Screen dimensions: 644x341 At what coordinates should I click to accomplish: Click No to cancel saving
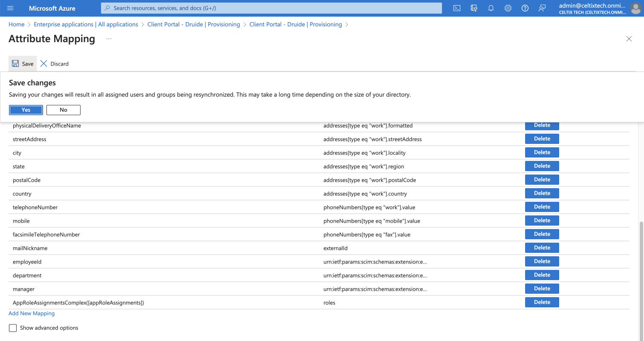pos(64,110)
